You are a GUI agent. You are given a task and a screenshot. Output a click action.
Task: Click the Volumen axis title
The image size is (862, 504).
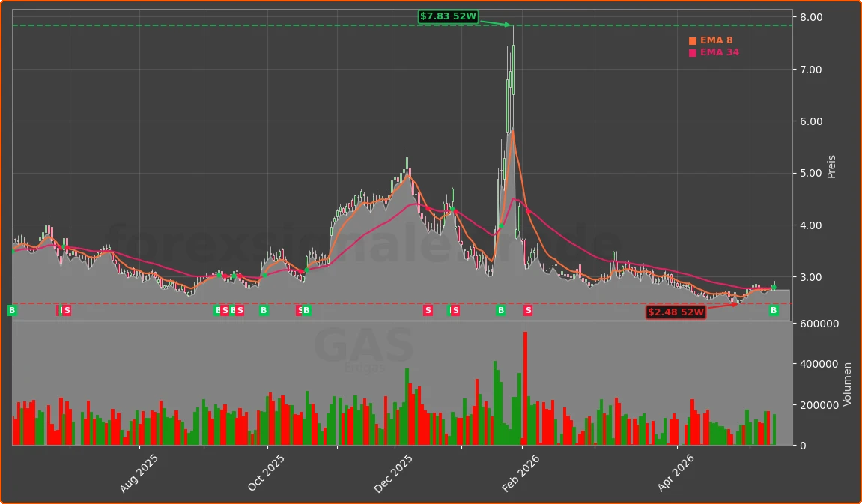click(847, 383)
